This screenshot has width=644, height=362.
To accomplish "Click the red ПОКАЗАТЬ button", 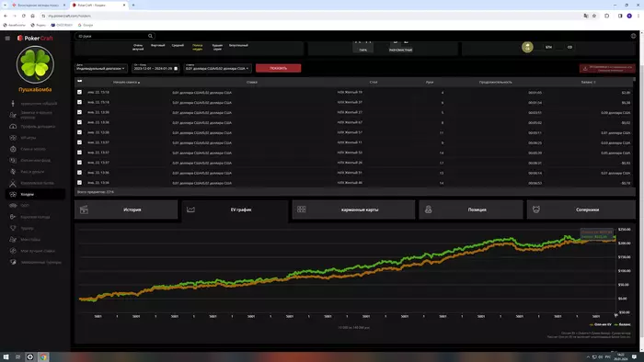I will coord(279,68).
